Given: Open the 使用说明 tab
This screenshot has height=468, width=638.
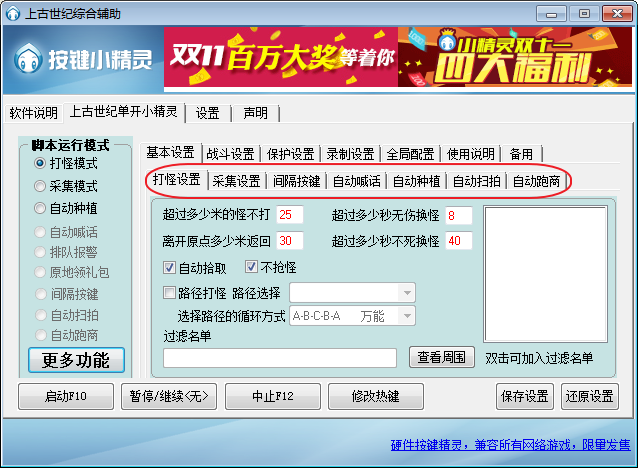Looking at the screenshot, I should pyautogui.click(x=470, y=154).
